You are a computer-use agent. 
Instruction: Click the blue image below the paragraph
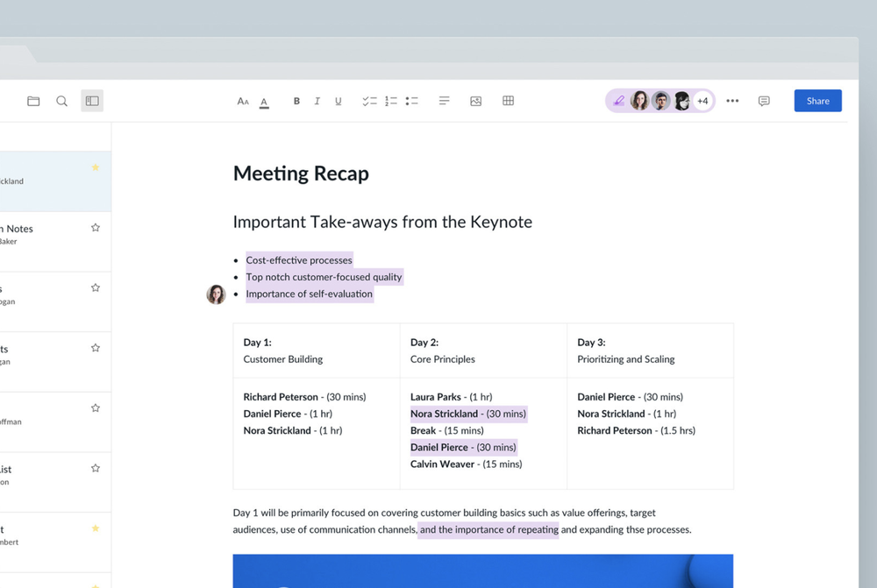482,570
